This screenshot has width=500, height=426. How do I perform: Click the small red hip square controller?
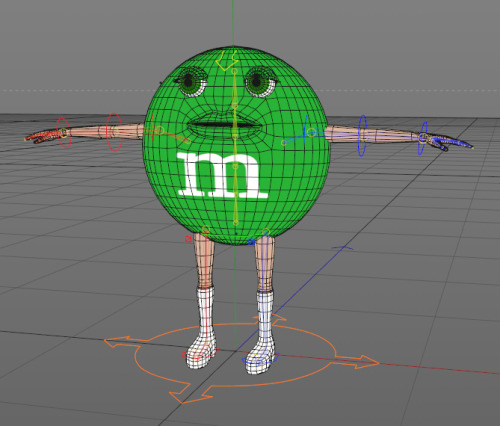click(x=188, y=239)
